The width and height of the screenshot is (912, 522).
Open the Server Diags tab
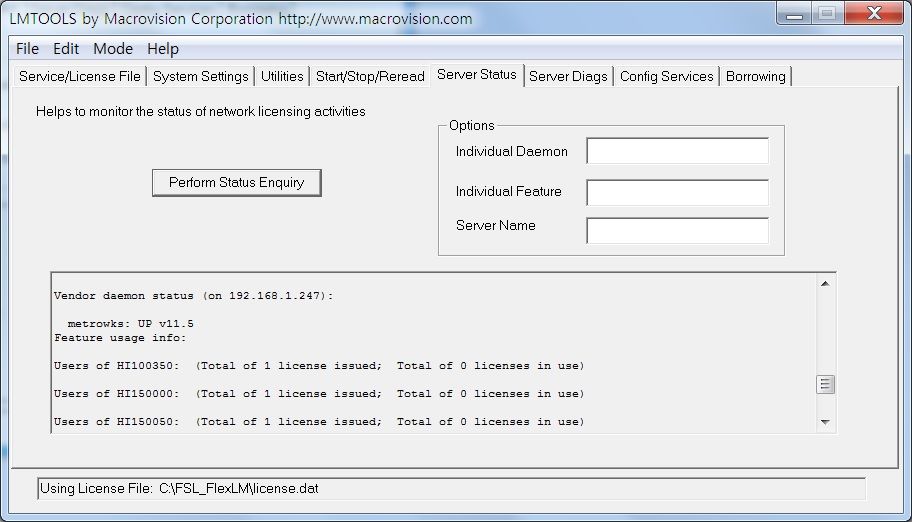coord(568,76)
